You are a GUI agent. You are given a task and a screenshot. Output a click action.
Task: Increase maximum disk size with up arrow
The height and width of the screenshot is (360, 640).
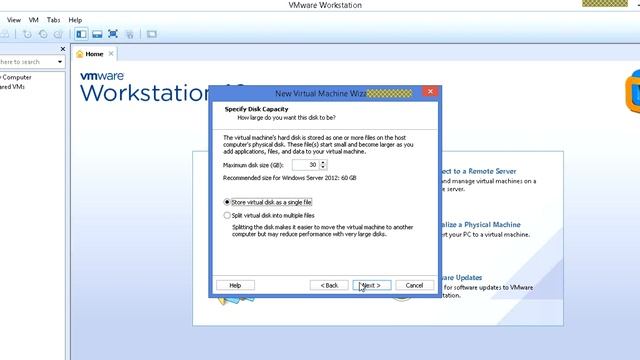pyautogui.click(x=323, y=162)
